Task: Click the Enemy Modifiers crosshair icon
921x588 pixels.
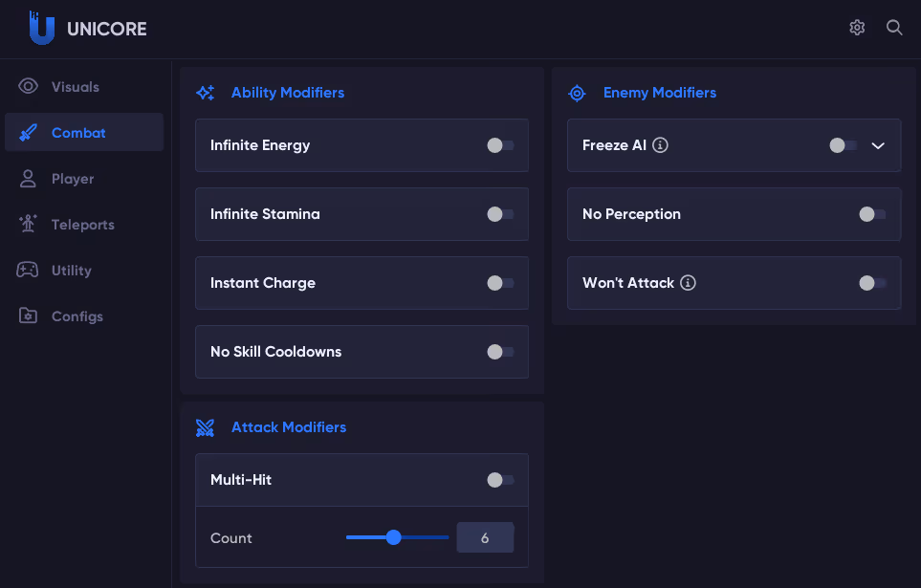Action: click(x=577, y=93)
